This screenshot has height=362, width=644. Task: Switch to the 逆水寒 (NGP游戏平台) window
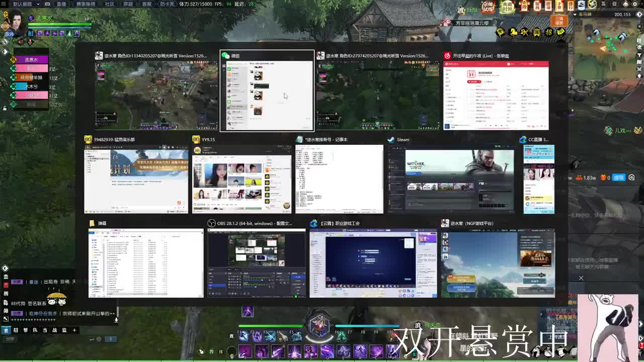pyautogui.click(x=498, y=259)
